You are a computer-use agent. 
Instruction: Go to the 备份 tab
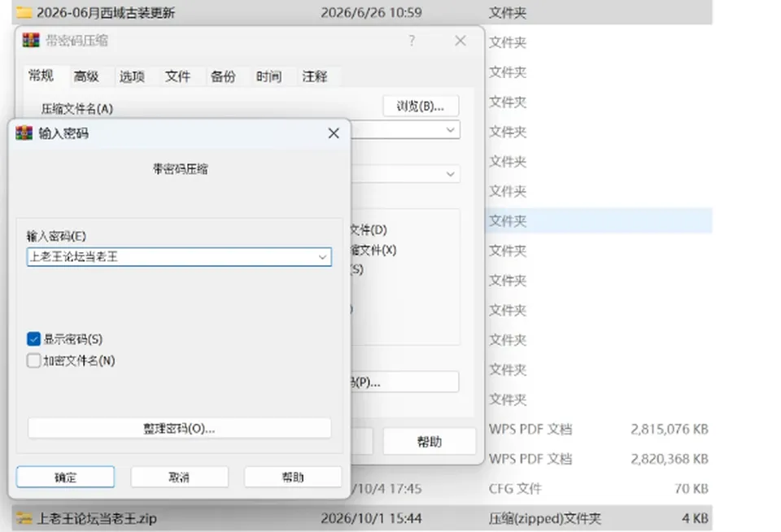tap(223, 76)
